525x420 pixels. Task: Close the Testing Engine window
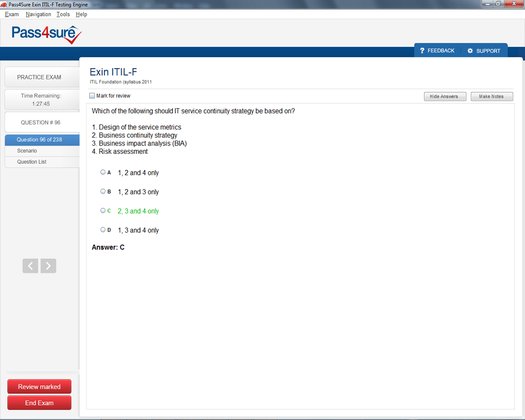(513, 4)
